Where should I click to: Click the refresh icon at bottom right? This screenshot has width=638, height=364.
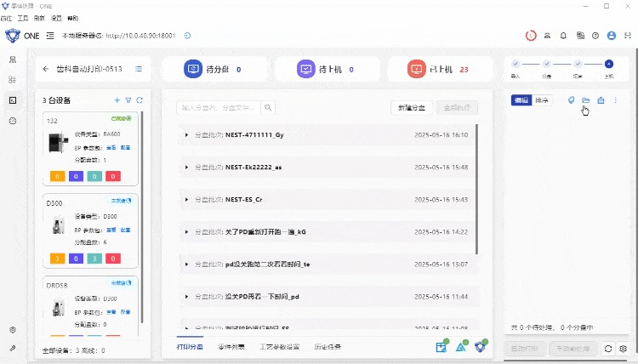[608, 349]
